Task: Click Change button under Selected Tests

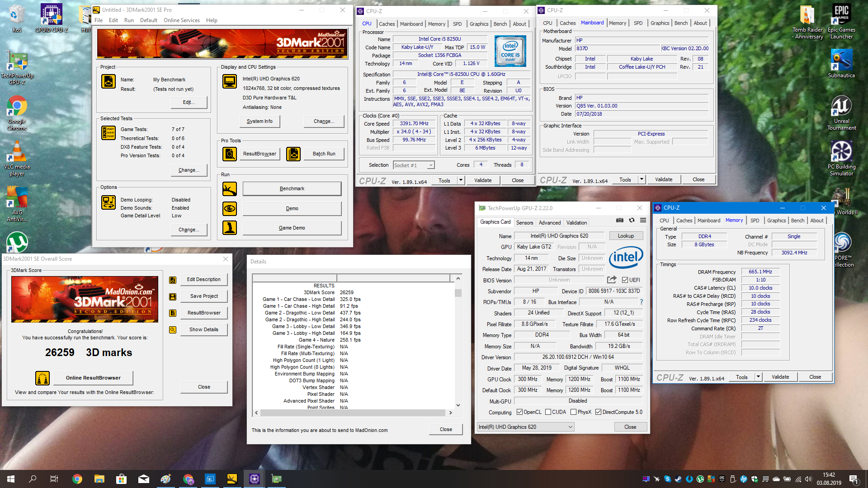Action: (x=189, y=170)
